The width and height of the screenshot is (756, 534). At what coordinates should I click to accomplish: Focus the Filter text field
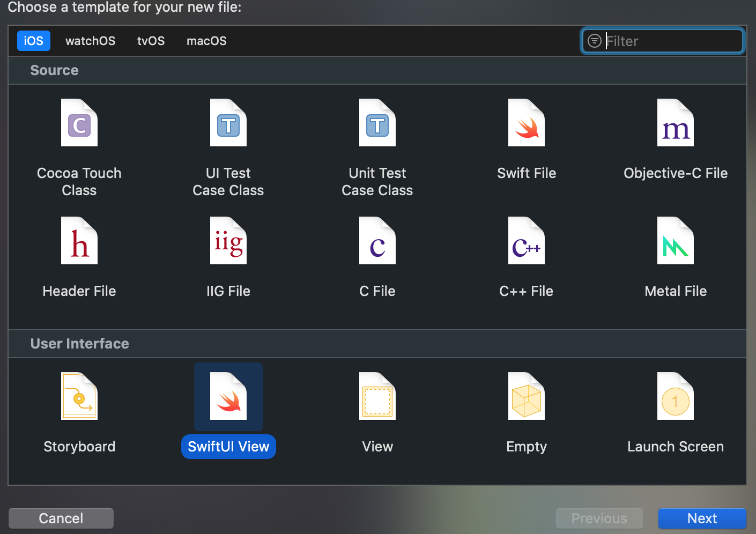(663, 41)
